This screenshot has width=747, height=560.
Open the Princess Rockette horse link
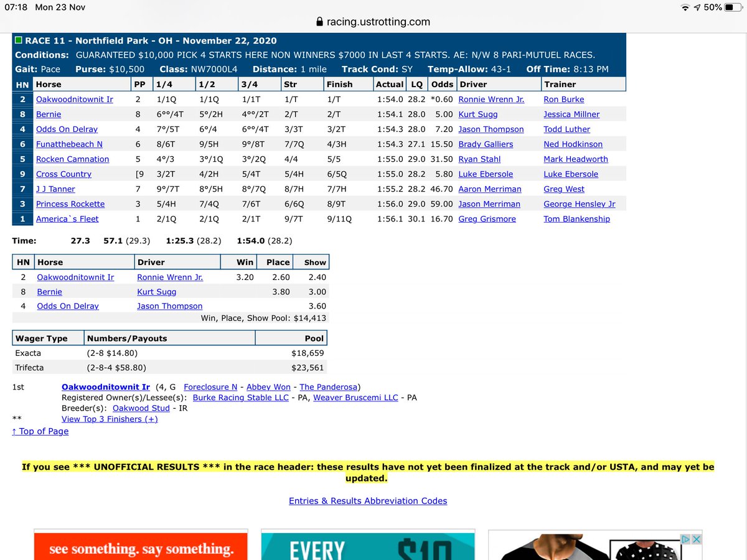click(x=70, y=204)
